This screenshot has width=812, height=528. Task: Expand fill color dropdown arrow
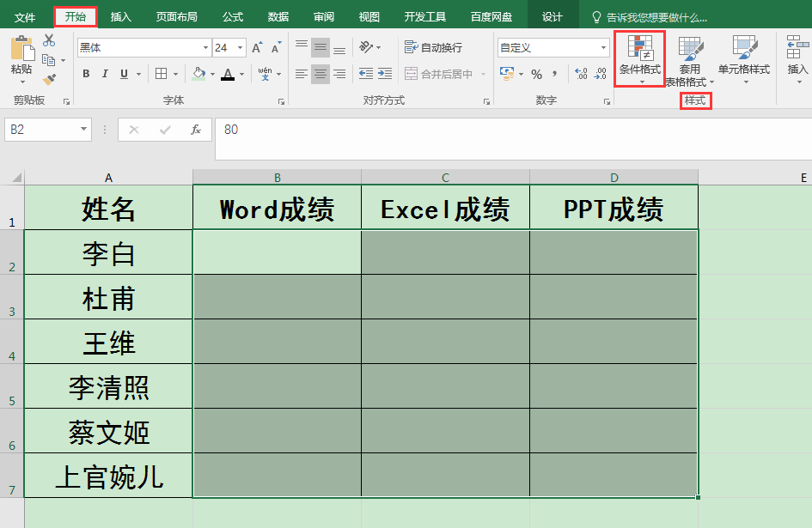212,74
